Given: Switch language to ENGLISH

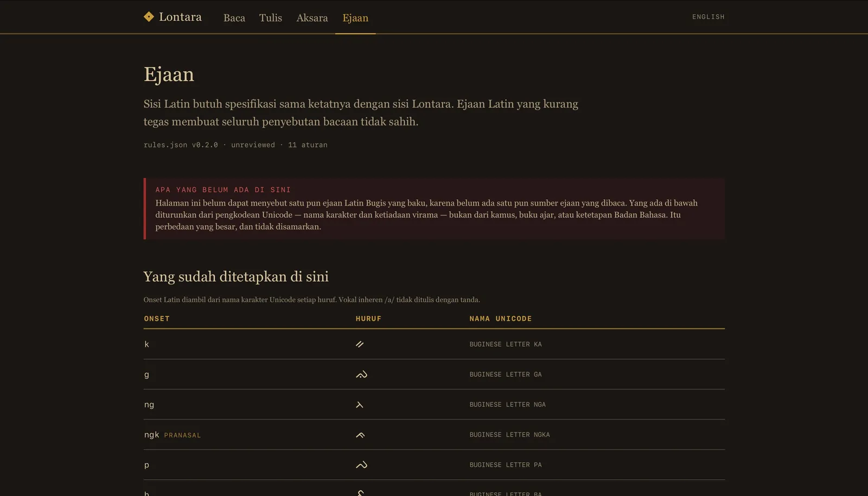Looking at the screenshot, I should pos(708,17).
